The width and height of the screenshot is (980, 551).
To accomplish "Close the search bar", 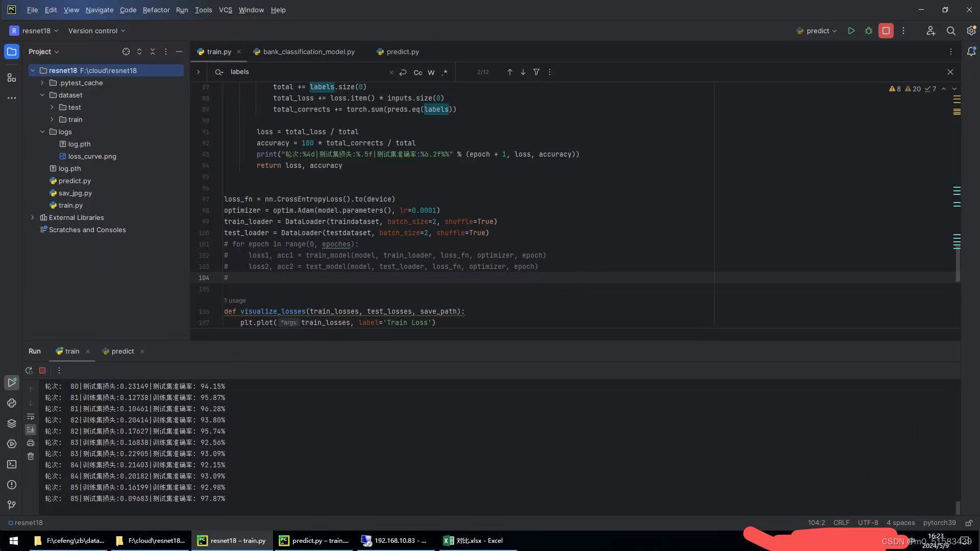I will pyautogui.click(x=950, y=72).
